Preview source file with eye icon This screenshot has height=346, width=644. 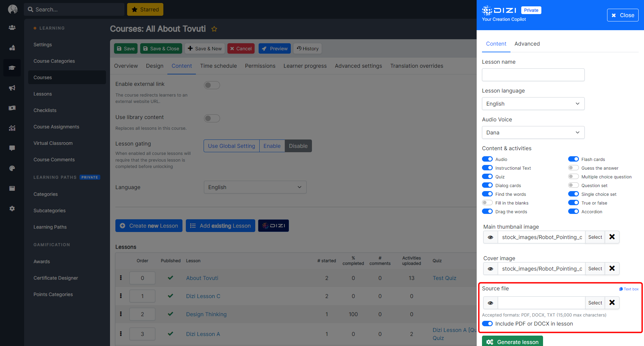(490, 303)
